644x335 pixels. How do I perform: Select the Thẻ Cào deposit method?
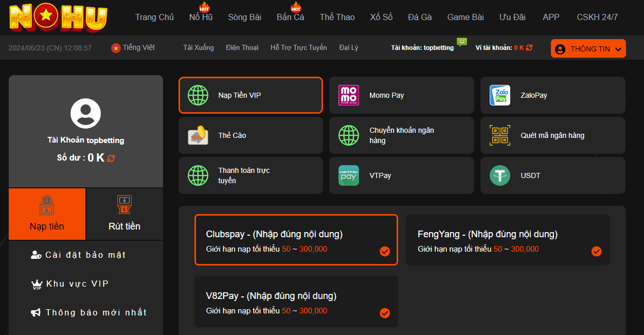point(251,135)
